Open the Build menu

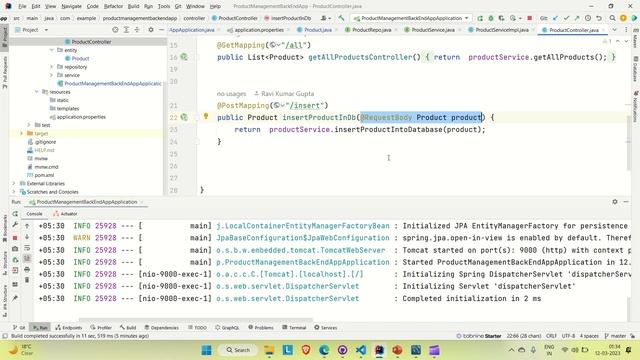133,6
